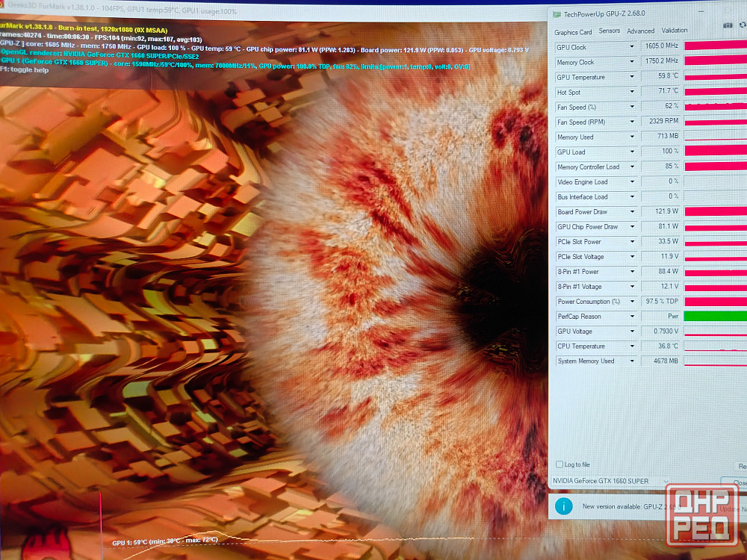This screenshot has width=747, height=560.
Task: Switch to the Advanced tab
Action: (x=640, y=31)
